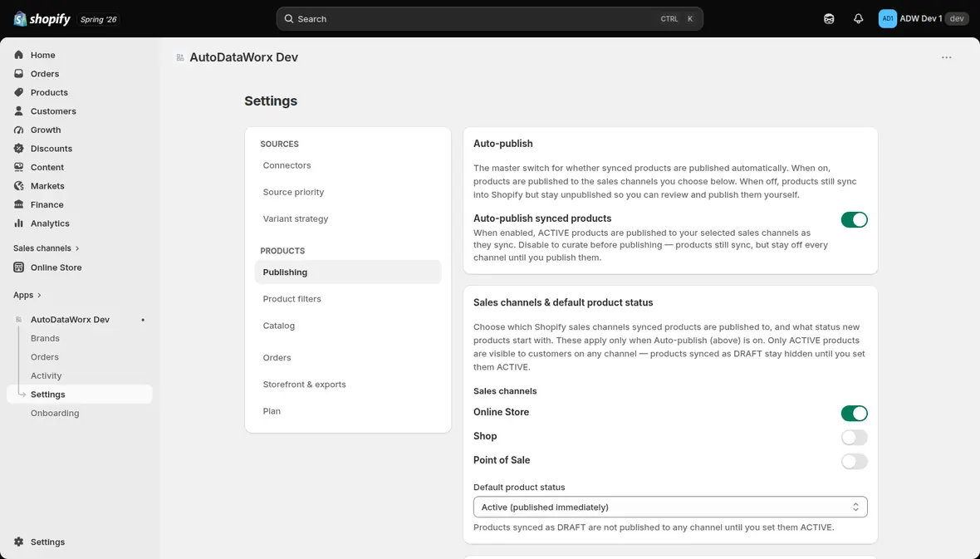Open Source priority settings section
980x559 pixels.
click(x=348, y=192)
